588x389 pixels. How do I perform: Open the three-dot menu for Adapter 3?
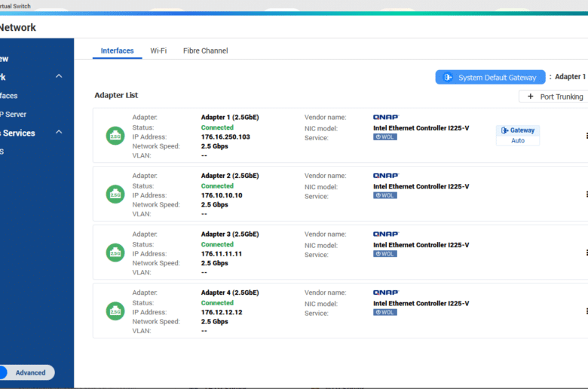pyautogui.click(x=586, y=253)
